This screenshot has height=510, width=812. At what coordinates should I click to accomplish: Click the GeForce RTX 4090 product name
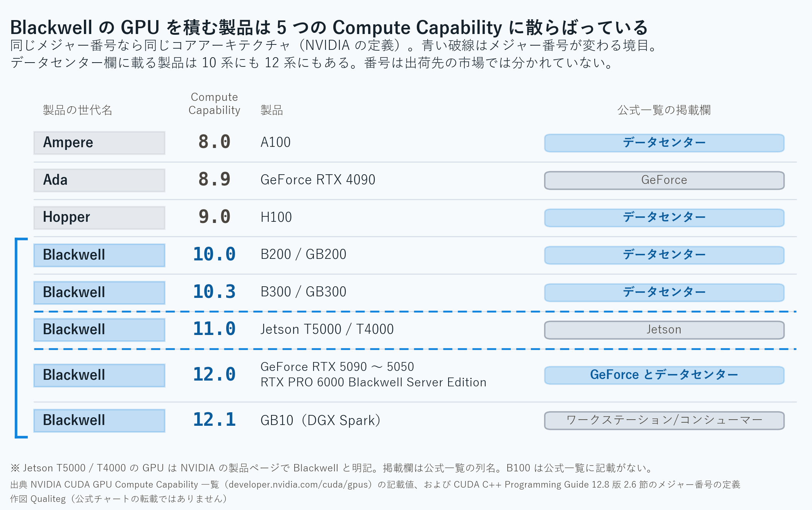coord(318,180)
